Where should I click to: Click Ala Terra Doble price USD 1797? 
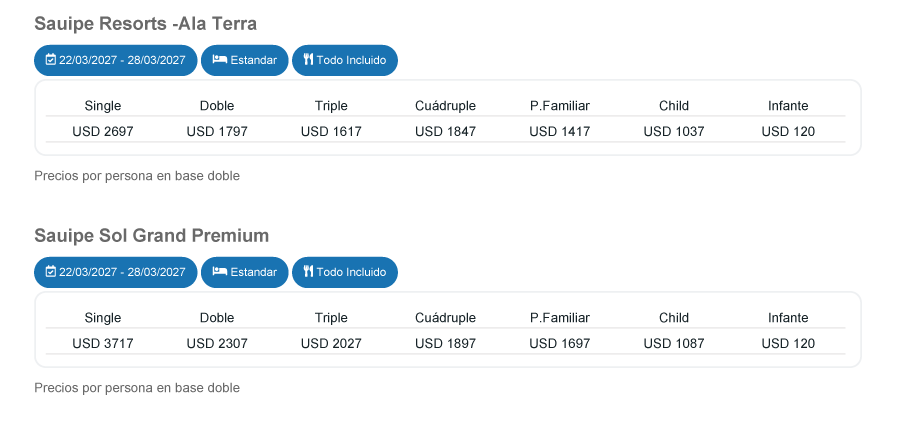tap(217, 132)
